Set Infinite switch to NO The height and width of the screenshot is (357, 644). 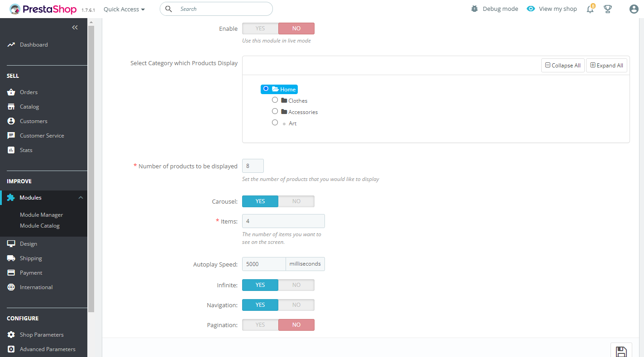tap(296, 285)
